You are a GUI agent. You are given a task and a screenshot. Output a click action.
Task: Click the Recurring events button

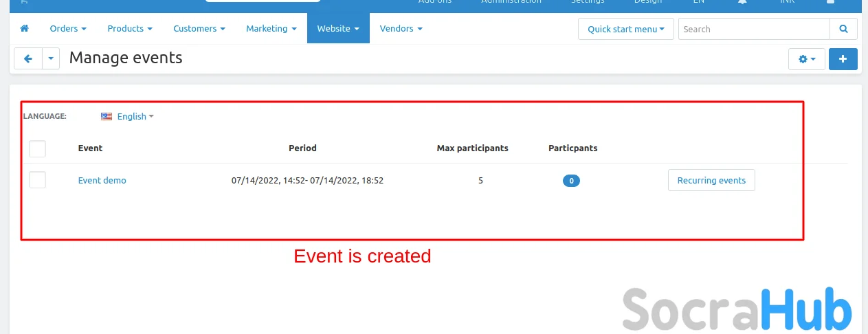711,181
